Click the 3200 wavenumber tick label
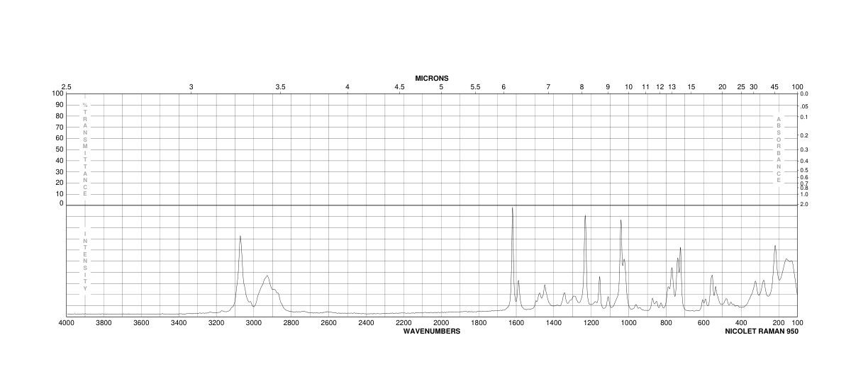Screen dimensions: 868x374 click(x=216, y=323)
